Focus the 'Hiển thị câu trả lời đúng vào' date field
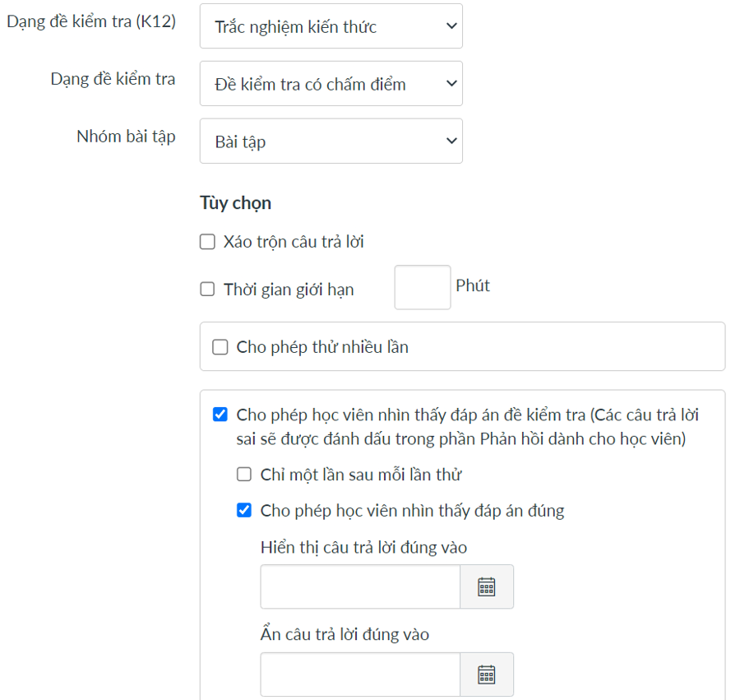 click(x=360, y=586)
